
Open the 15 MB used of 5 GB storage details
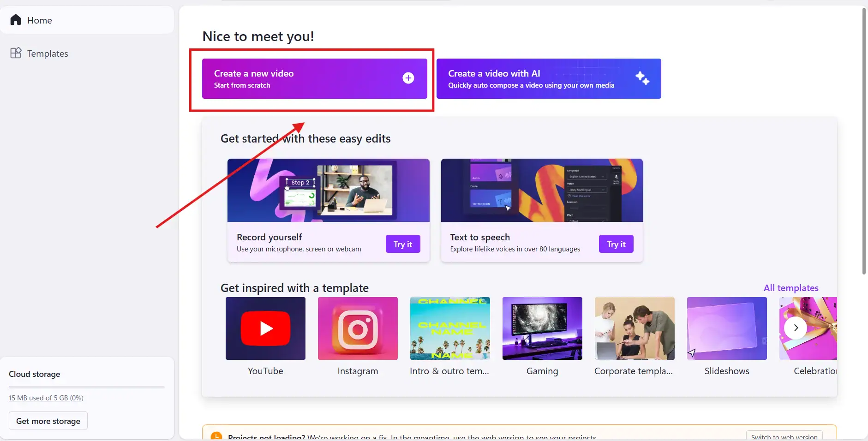(45, 398)
